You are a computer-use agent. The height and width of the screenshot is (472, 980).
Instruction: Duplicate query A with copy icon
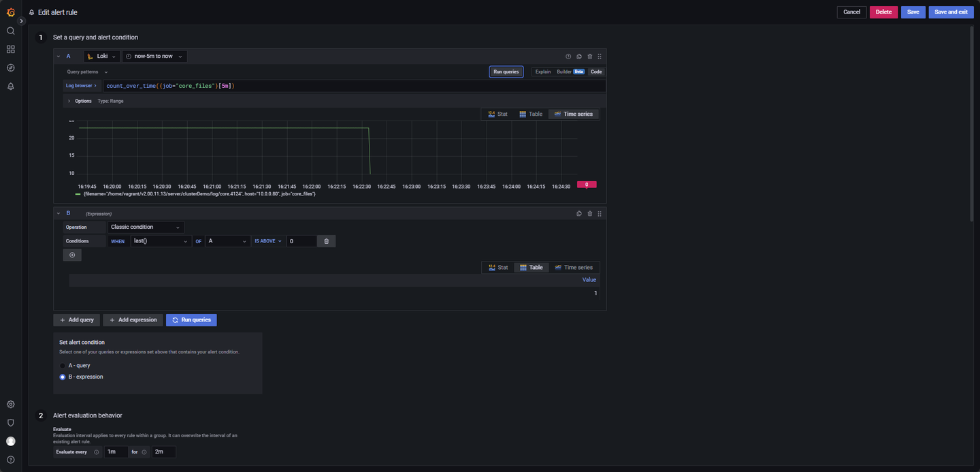(578, 57)
